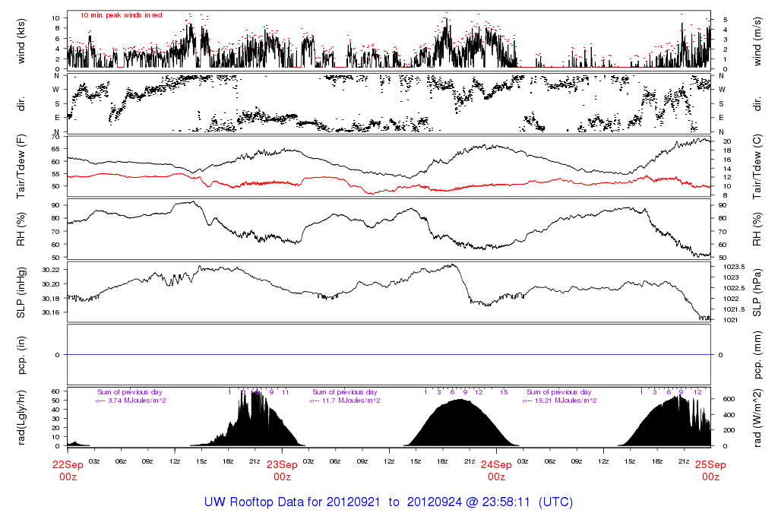Click the UW Rooftop Data title text
This screenshot has height=532, width=778.
388,502
